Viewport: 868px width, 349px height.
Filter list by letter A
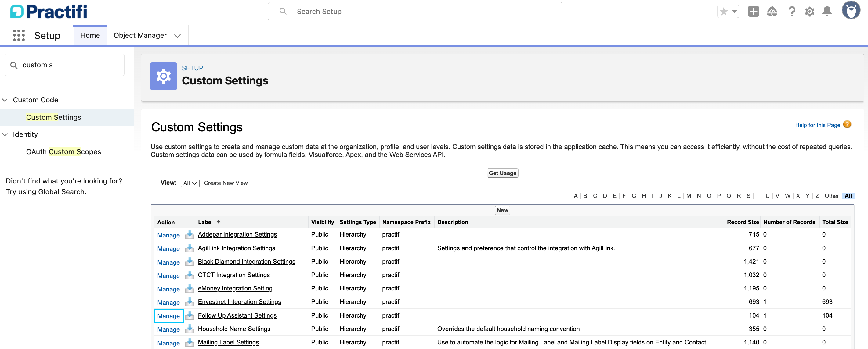pos(576,196)
